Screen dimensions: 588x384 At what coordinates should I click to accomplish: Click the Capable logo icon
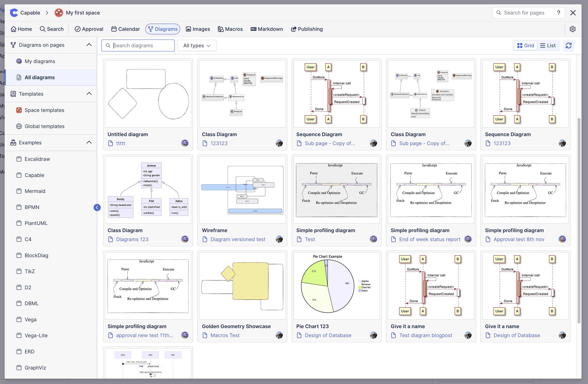tap(14, 13)
